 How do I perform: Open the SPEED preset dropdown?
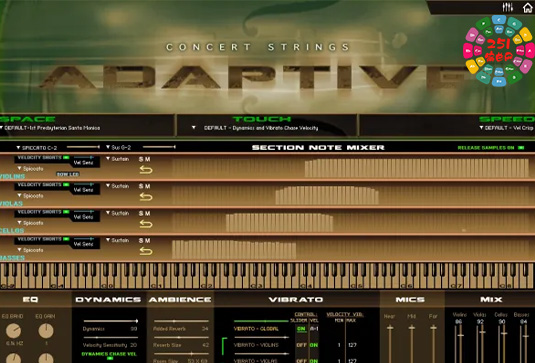tap(506, 128)
